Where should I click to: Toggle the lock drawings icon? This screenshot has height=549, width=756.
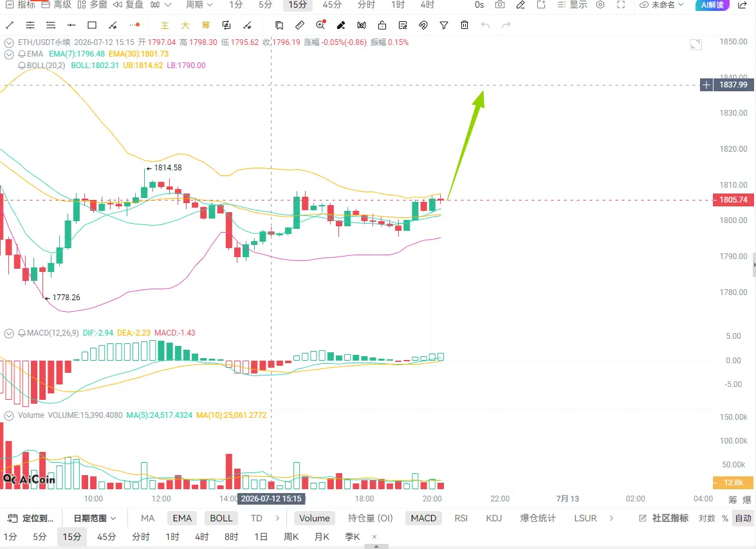[382, 25]
